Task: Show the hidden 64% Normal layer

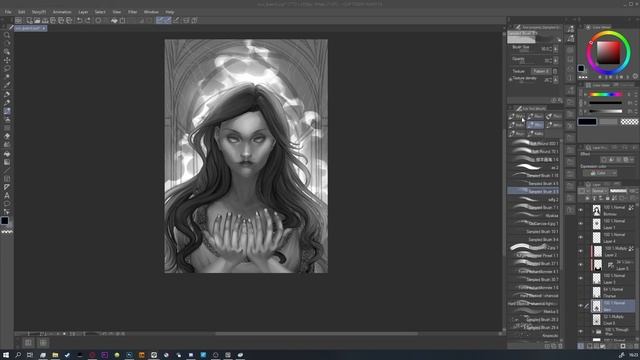Action: coord(581,292)
